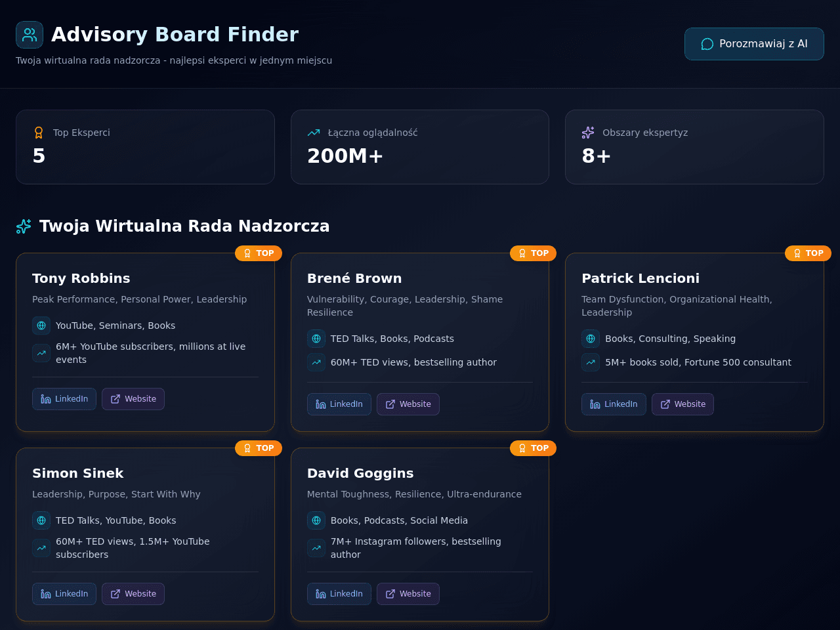The image size is (840, 630).
Task: Click the award icon beside Top Eksperci
Action: pyautogui.click(x=39, y=133)
